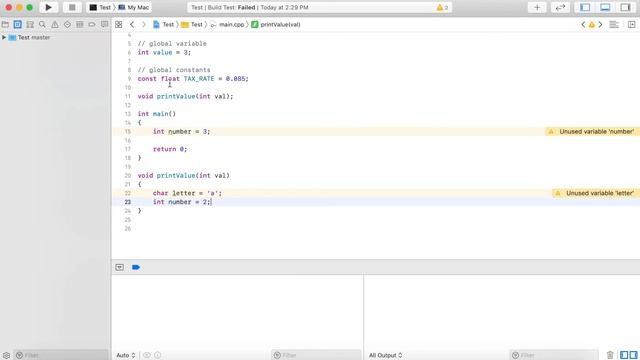Toggle the code review arrows button
The height and width of the screenshot is (360, 640).
tap(560, 7)
